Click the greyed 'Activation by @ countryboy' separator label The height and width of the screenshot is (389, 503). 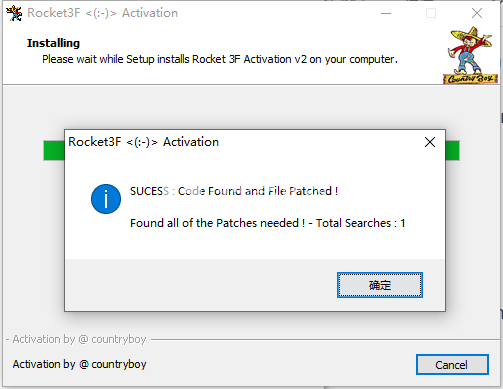click(x=79, y=339)
